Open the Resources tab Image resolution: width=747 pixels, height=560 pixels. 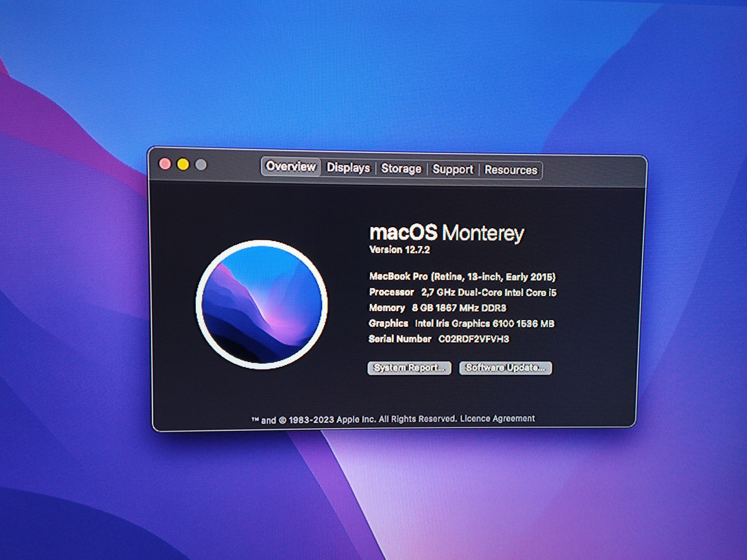[x=511, y=170]
